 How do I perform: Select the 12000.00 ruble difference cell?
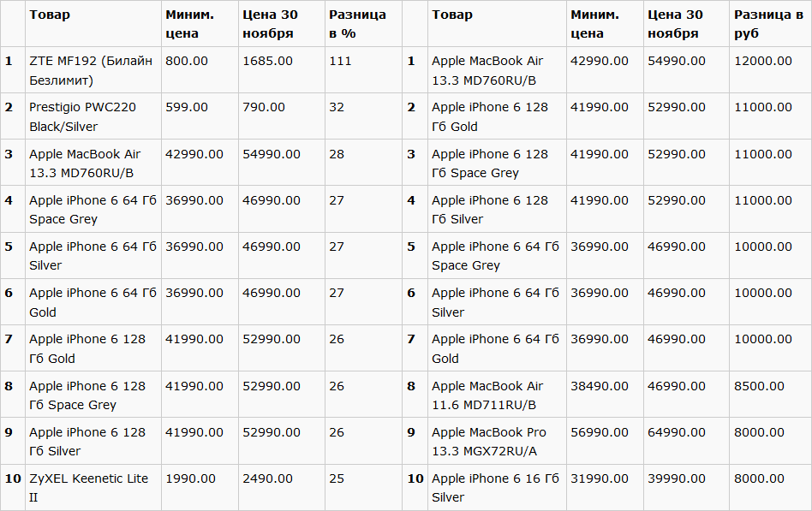click(763, 61)
